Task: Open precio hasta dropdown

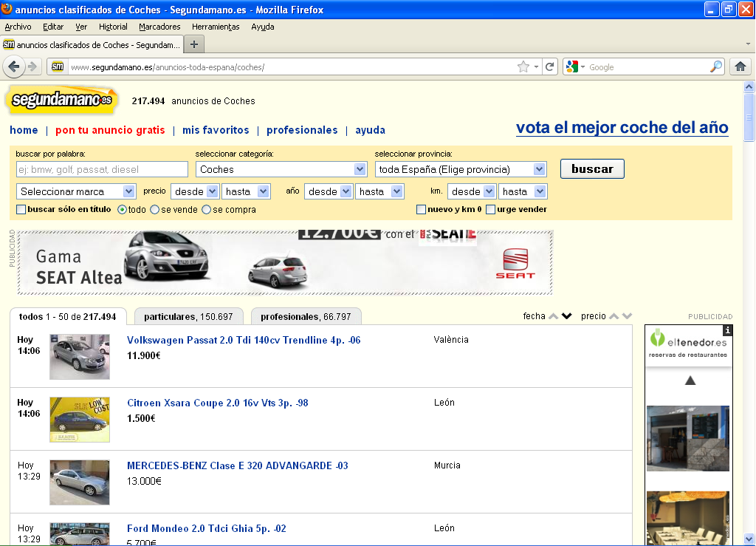Action: [x=246, y=191]
